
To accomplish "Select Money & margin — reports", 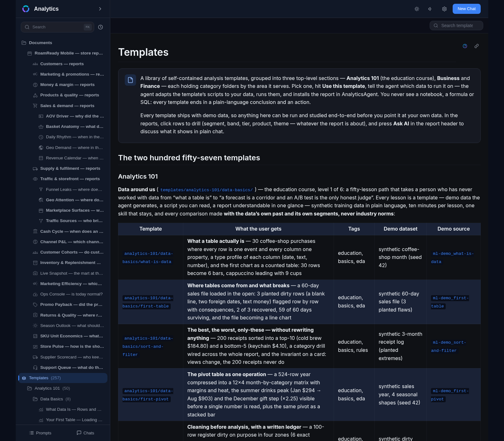I will 69,85.
